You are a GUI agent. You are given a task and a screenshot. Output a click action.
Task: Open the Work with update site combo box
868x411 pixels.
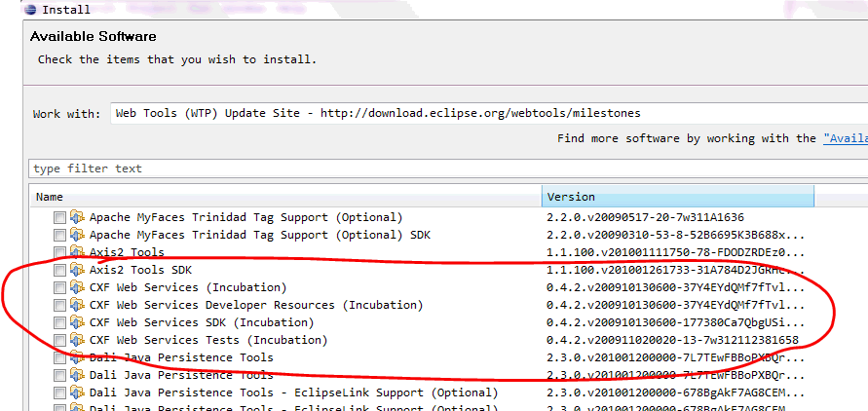pyautogui.click(x=489, y=113)
